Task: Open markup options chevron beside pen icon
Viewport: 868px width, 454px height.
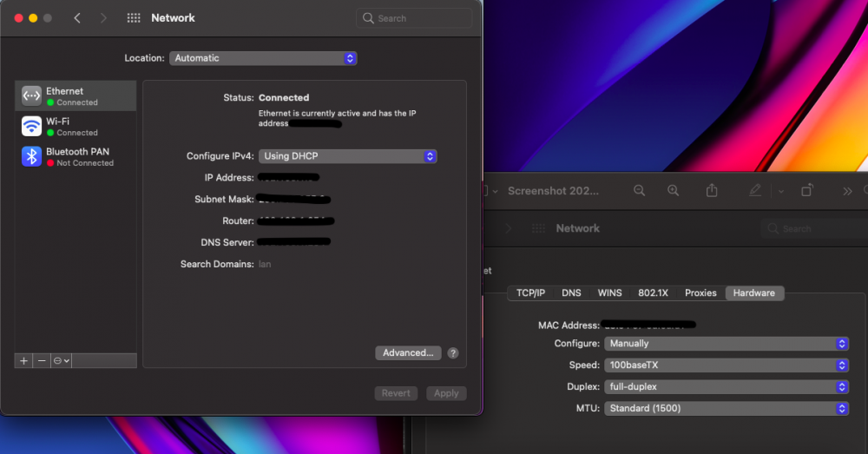Action: pyautogui.click(x=780, y=192)
